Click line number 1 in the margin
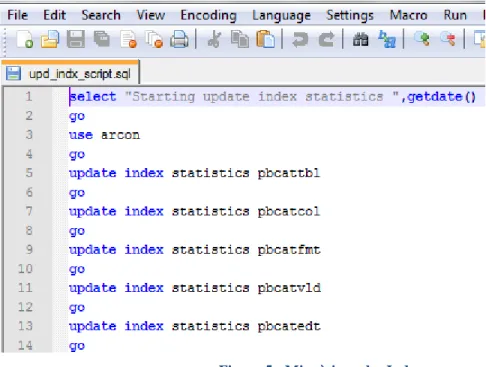Viewport: 486px width, 367px height. coord(29,97)
